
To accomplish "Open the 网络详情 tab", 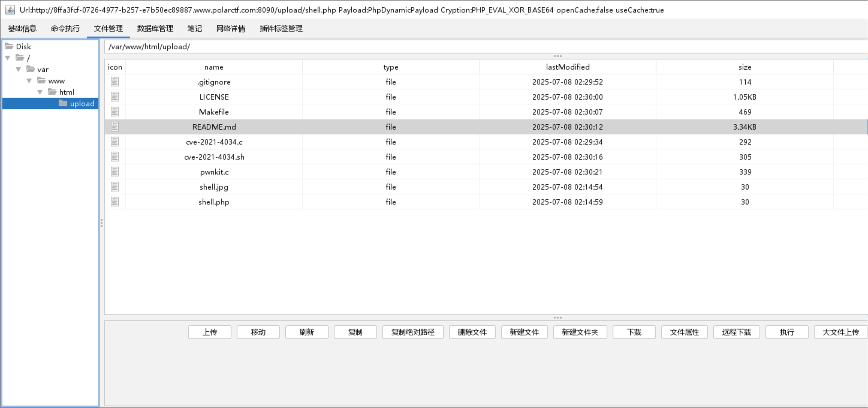I will 231,28.
